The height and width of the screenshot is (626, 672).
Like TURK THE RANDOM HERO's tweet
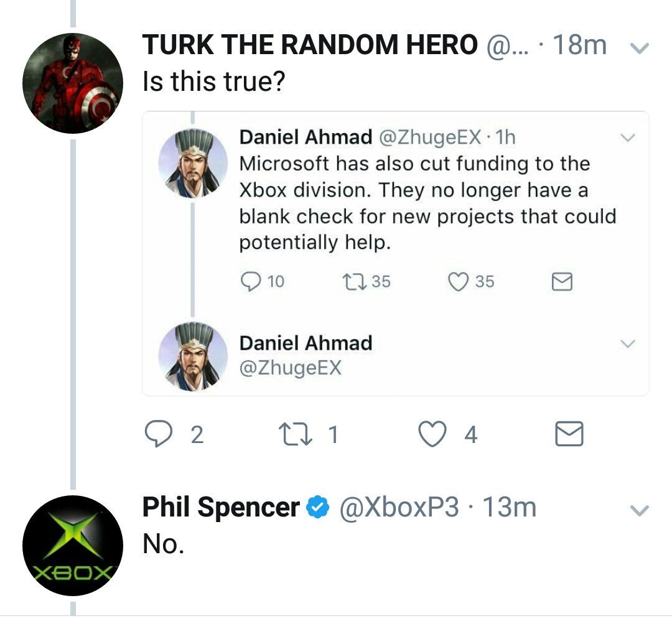coord(433,434)
